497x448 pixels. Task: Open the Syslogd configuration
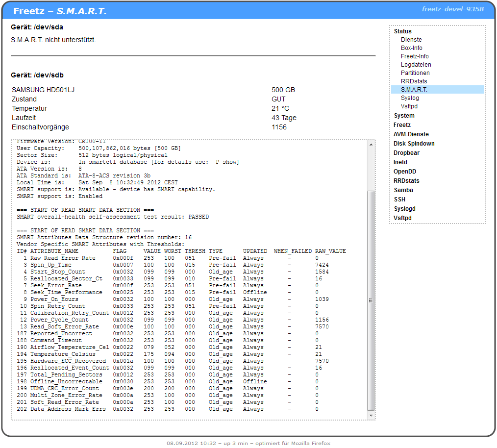tap(404, 209)
